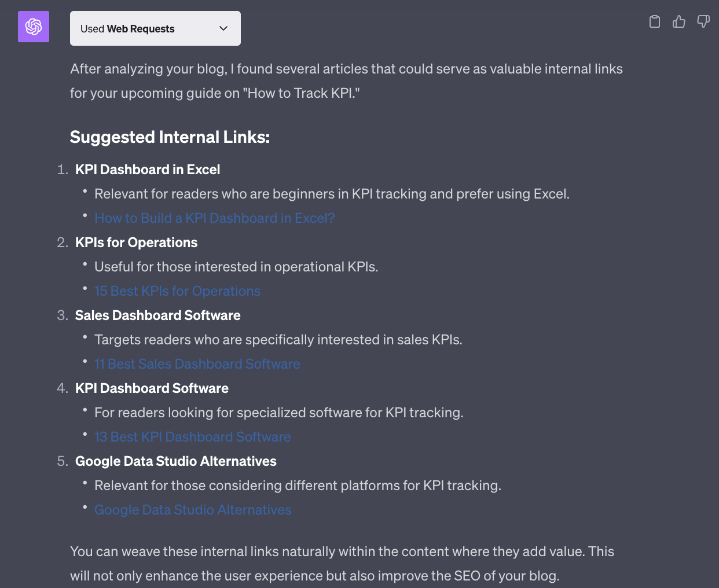Click the ChatGPT logo avatar
This screenshot has width=719, height=588.
pyautogui.click(x=34, y=27)
